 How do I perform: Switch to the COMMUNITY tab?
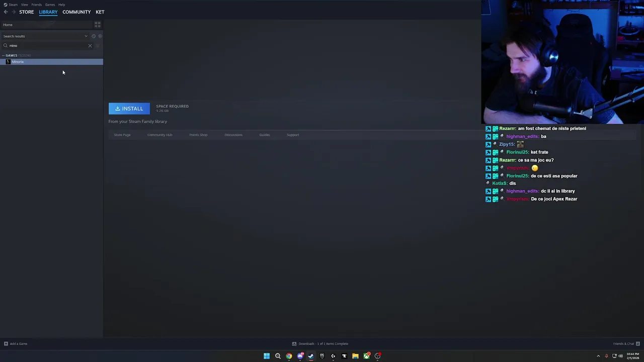(76, 12)
